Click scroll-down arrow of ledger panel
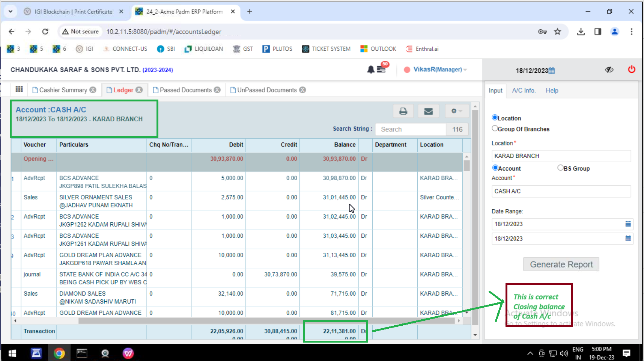 pos(475,335)
